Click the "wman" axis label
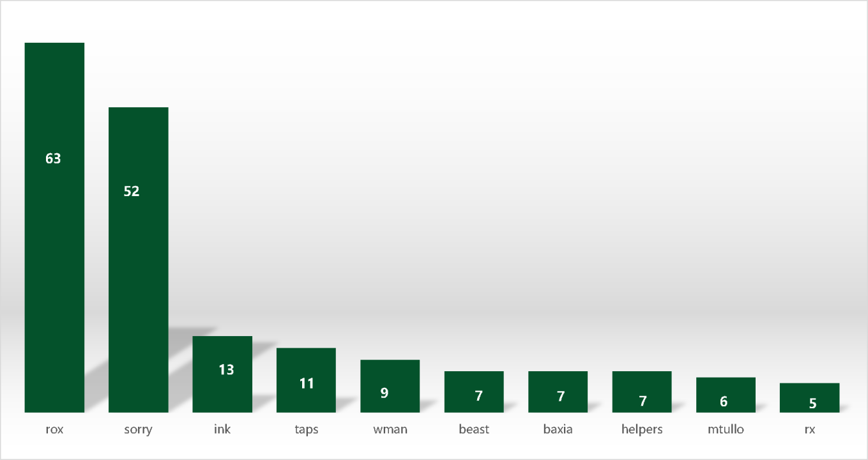This screenshot has width=868, height=460. 390,429
